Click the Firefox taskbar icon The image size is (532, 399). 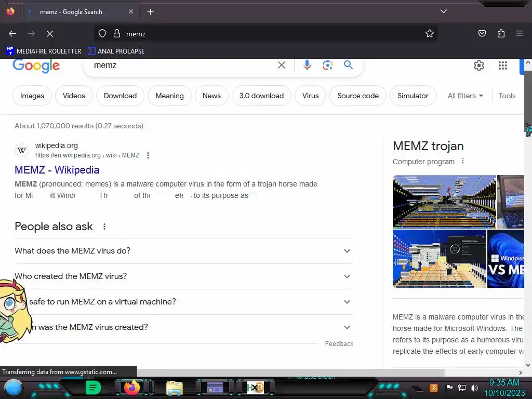click(x=131, y=388)
